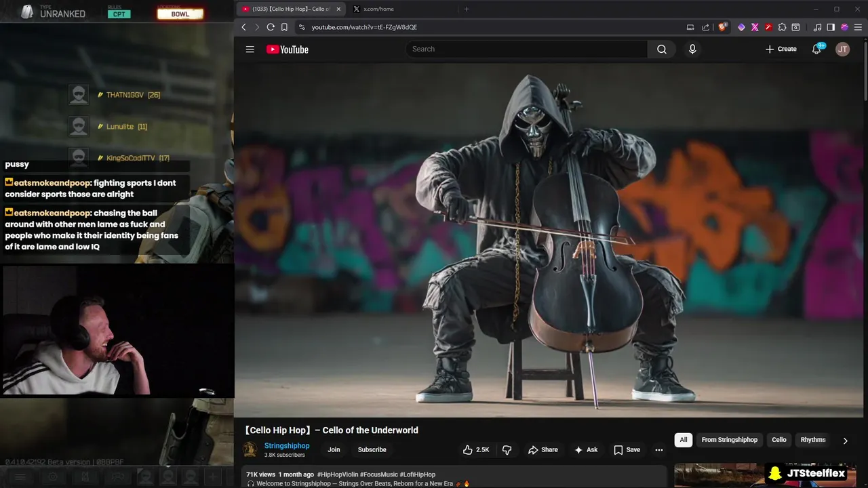Click the cast/install icon in address bar
The height and width of the screenshot is (488, 868).
pyautogui.click(x=690, y=27)
